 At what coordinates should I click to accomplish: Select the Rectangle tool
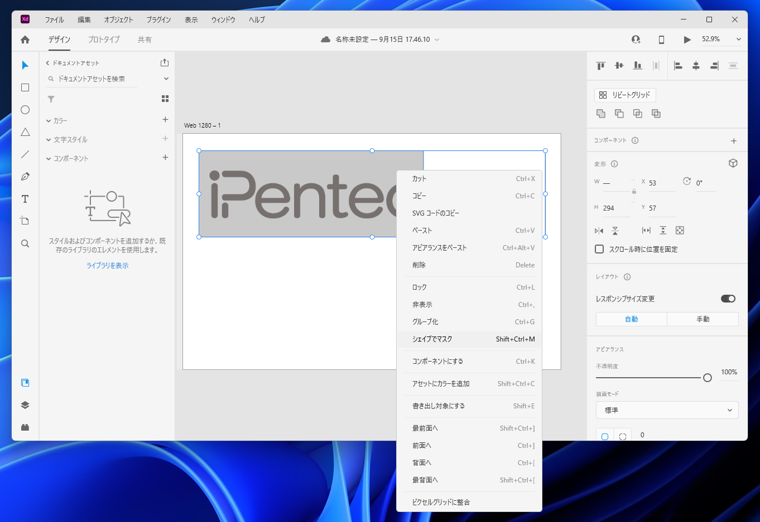[x=25, y=87]
